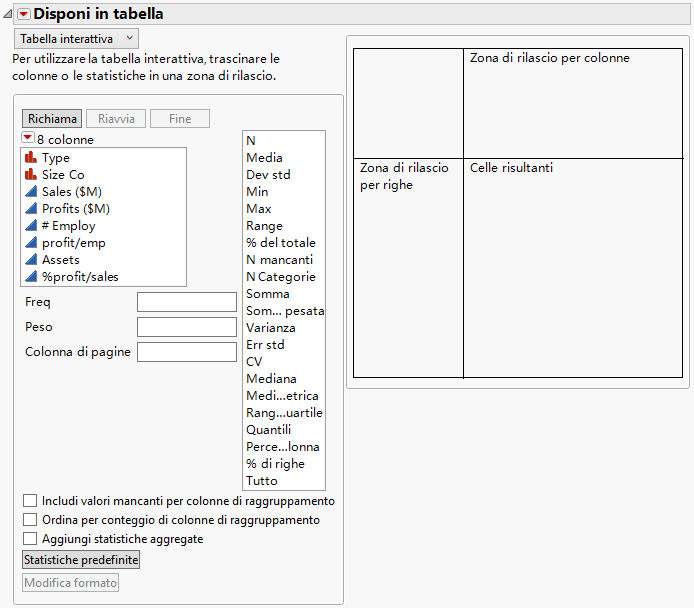Check Ordina per conteggio di colonne di raggruppamento
The height and width of the screenshot is (608, 694).
[x=30, y=519]
